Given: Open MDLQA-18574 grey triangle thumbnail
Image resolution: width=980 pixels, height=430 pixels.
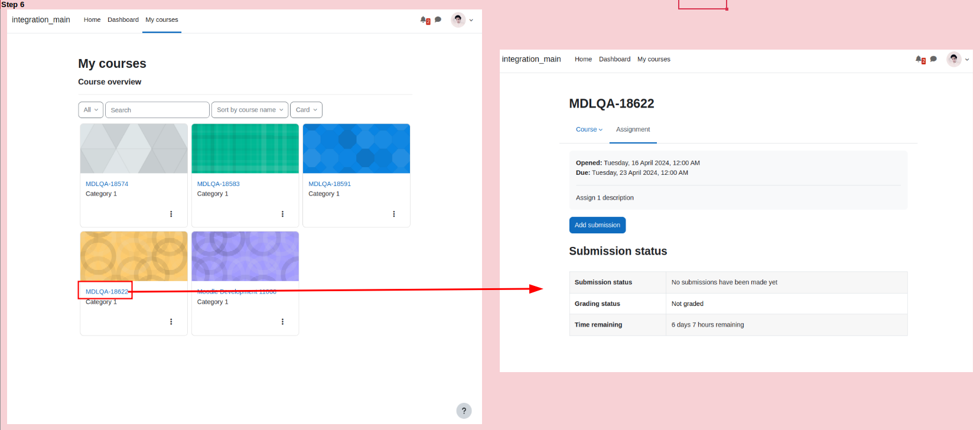Looking at the screenshot, I should [x=134, y=148].
